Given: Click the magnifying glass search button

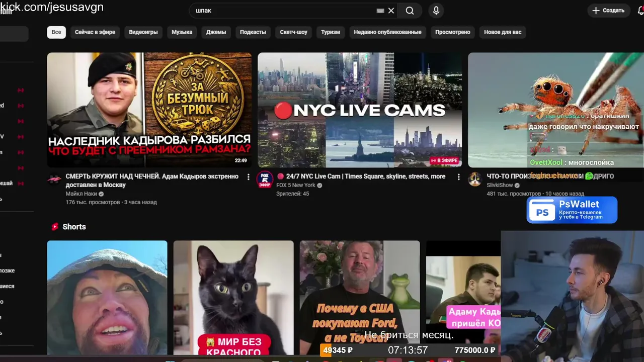Looking at the screenshot, I should [x=410, y=11].
